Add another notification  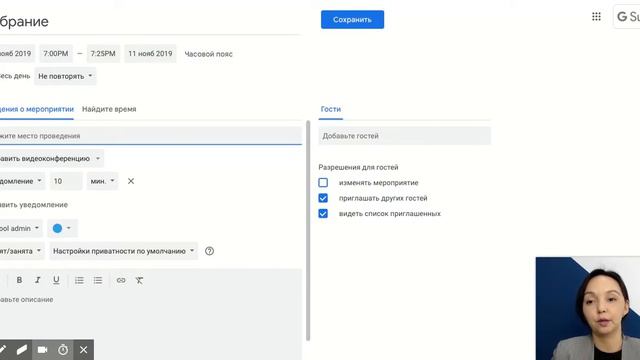click(x=34, y=204)
